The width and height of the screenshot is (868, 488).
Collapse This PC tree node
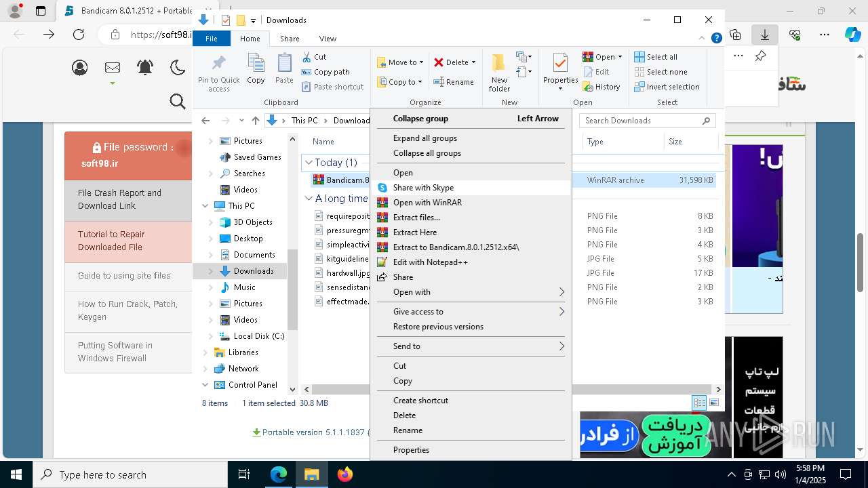point(205,206)
